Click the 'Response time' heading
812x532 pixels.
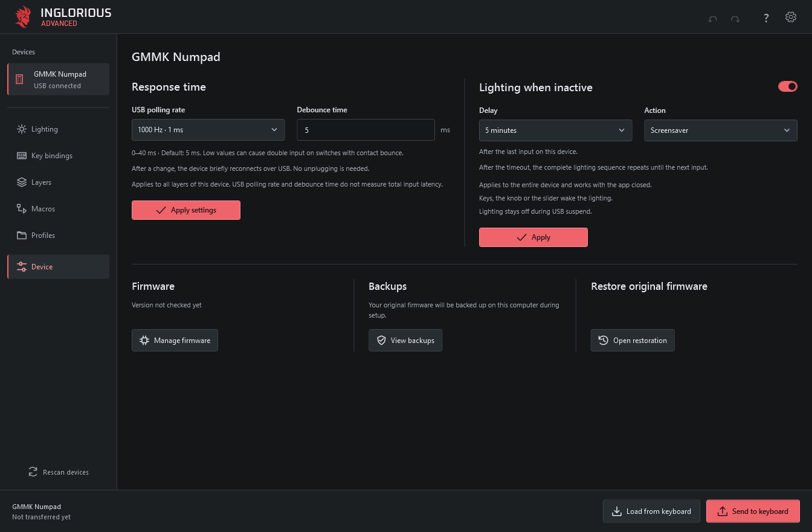coord(169,87)
